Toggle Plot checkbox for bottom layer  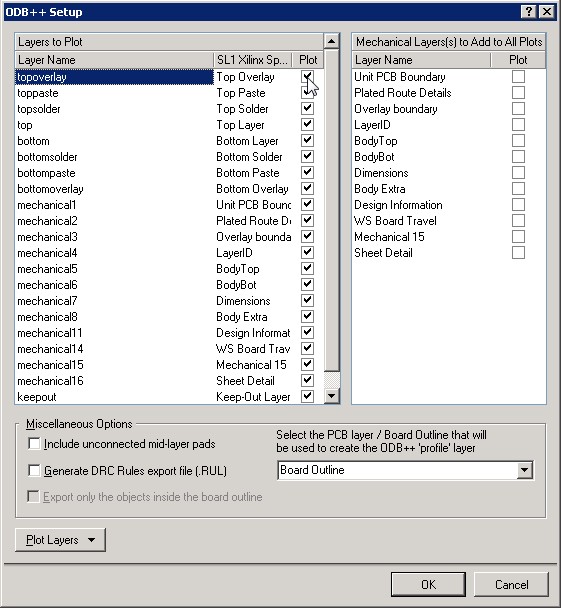tap(307, 140)
